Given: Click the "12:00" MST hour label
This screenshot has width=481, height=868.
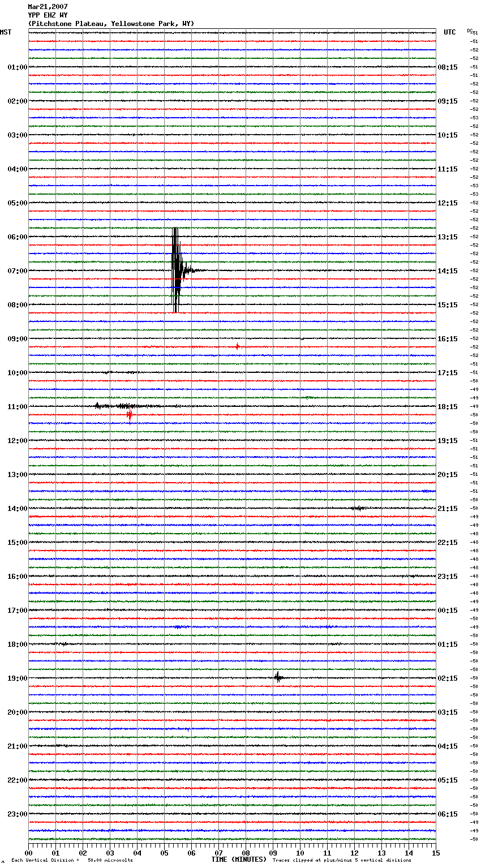Looking at the screenshot, I should [18, 441].
